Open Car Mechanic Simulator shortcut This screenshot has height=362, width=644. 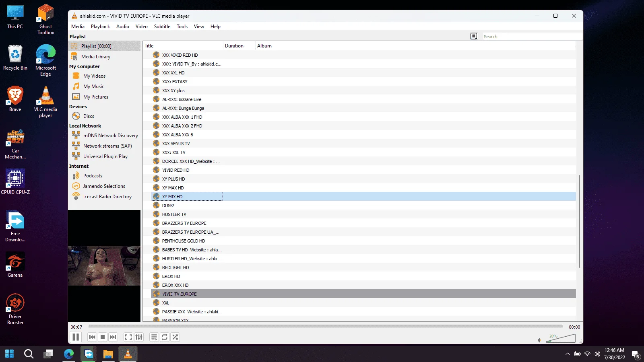tap(15, 144)
